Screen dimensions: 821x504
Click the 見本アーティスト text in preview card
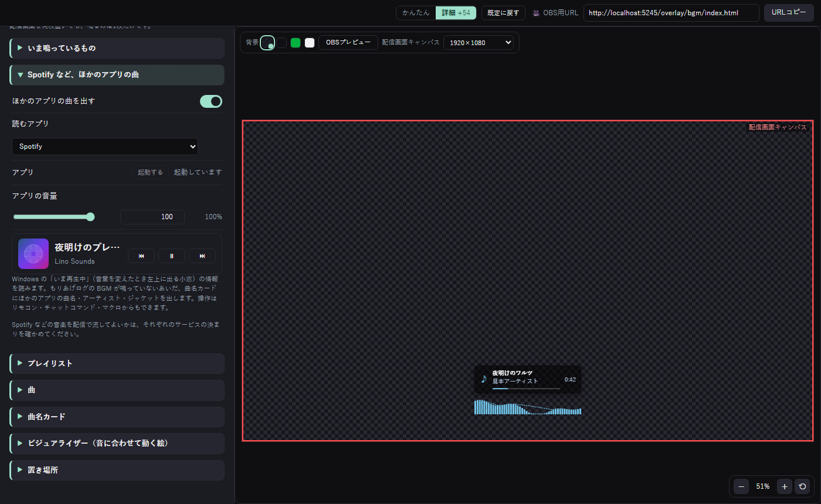pyautogui.click(x=515, y=381)
